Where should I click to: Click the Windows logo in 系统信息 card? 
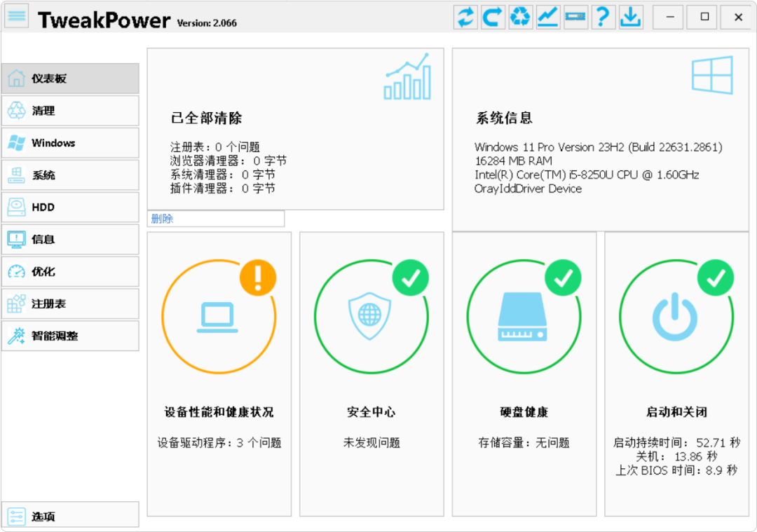point(712,75)
